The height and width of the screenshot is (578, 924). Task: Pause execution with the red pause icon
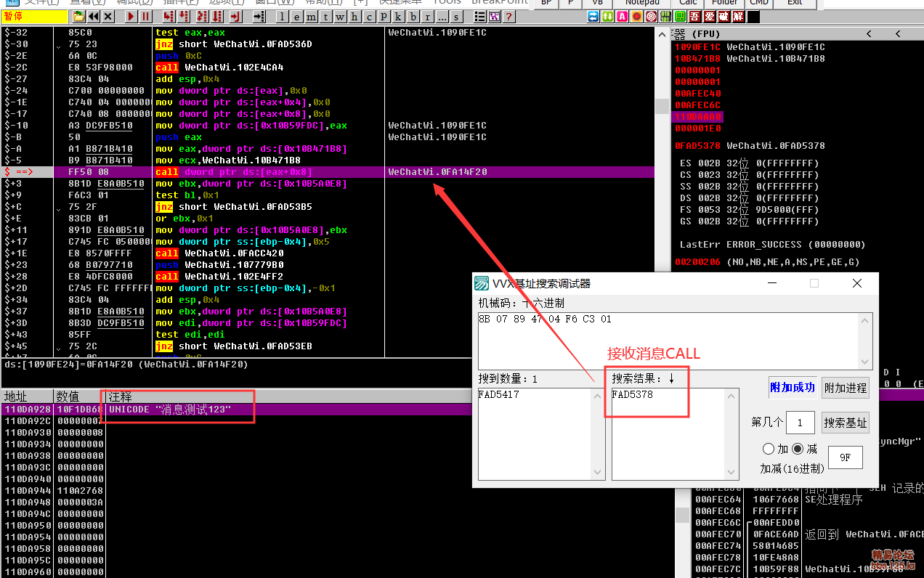145,16
